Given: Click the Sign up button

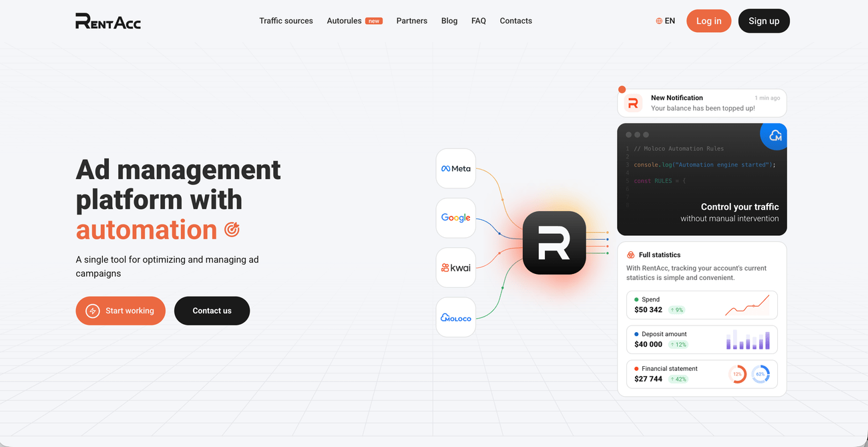Looking at the screenshot, I should (764, 21).
